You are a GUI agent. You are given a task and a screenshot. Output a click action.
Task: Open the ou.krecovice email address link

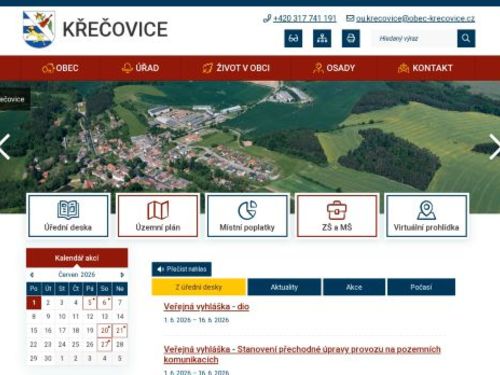[x=415, y=18]
